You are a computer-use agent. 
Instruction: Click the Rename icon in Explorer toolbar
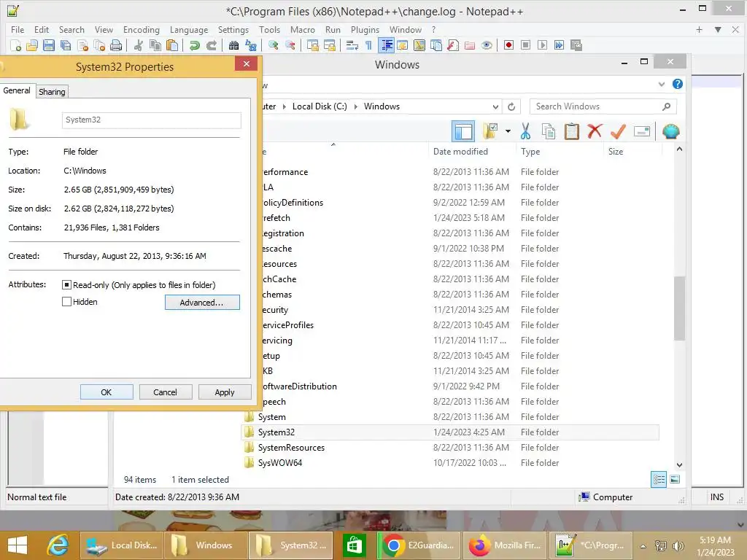pyautogui.click(x=642, y=131)
